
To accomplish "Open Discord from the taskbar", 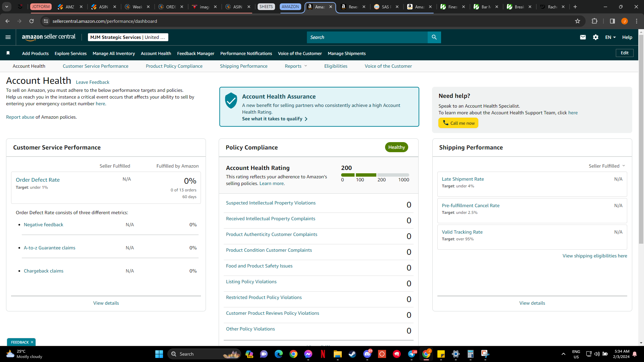I will [x=367, y=354].
